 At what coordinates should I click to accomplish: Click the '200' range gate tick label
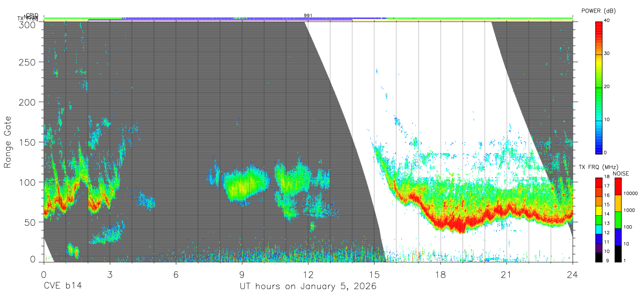click(28, 102)
